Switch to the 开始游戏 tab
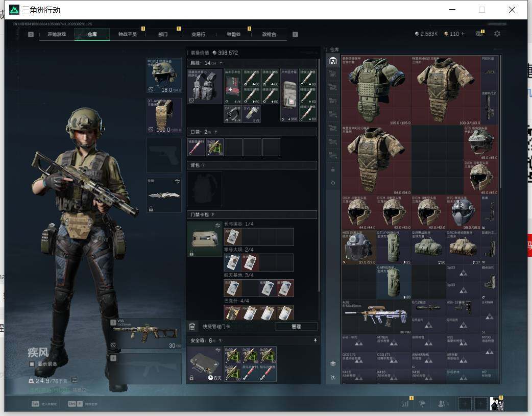Image resolution: width=532 pixels, height=416 pixels. [57, 34]
